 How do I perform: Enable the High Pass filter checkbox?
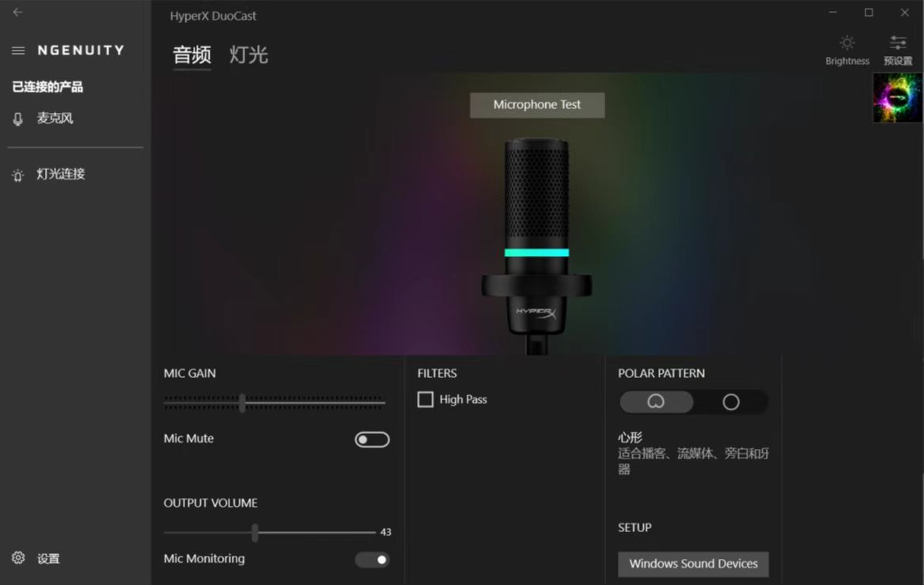tap(425, 399)
